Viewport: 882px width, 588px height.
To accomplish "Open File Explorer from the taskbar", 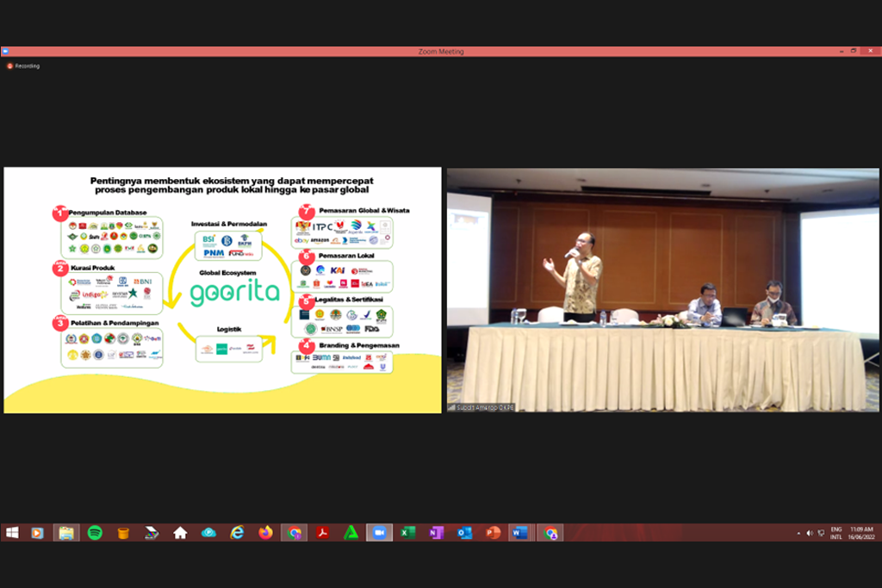I will 65,533.
